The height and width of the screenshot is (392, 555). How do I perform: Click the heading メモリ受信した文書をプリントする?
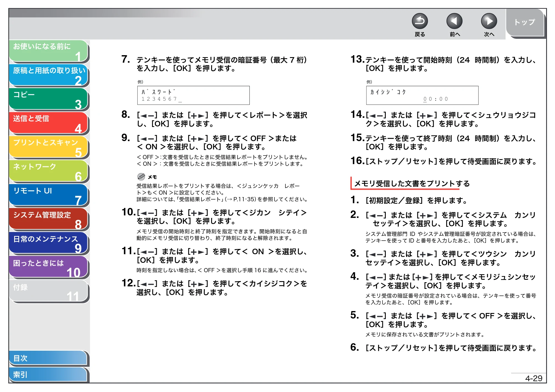tap(412, 184)
